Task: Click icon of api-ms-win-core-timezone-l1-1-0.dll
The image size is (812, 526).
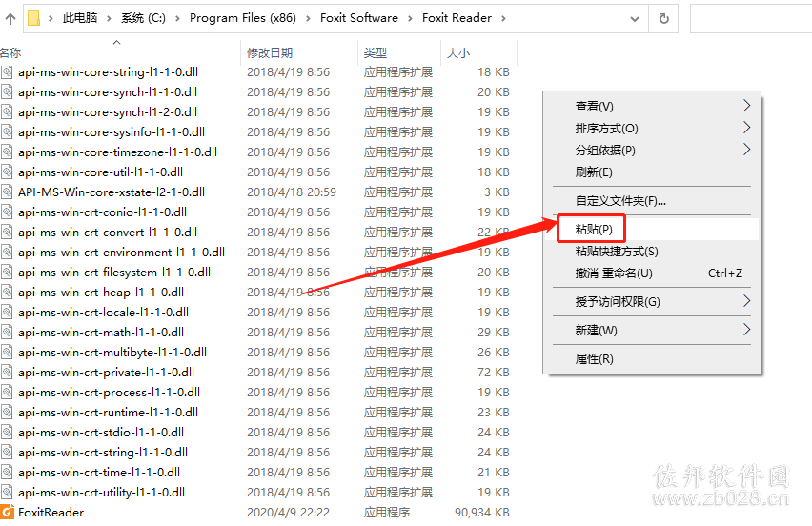Action: coord(7,152)
